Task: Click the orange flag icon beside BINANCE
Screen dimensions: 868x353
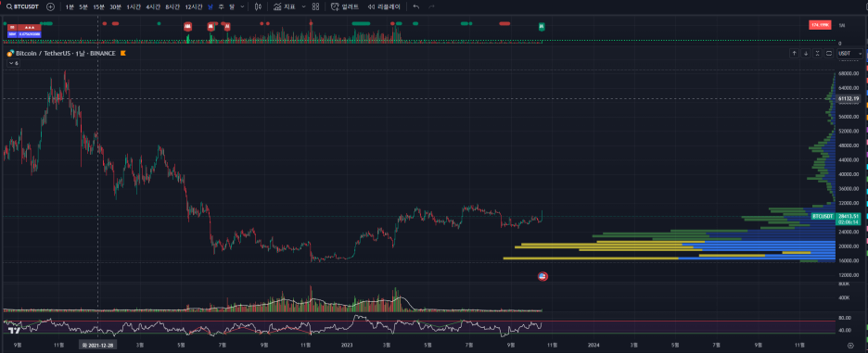Action: click(x=123, y=53)
